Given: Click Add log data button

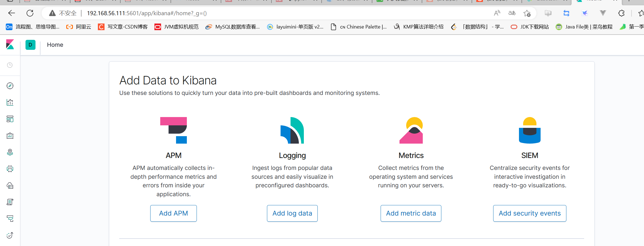Looking at the screenshot, I should (x=292, y=213).
